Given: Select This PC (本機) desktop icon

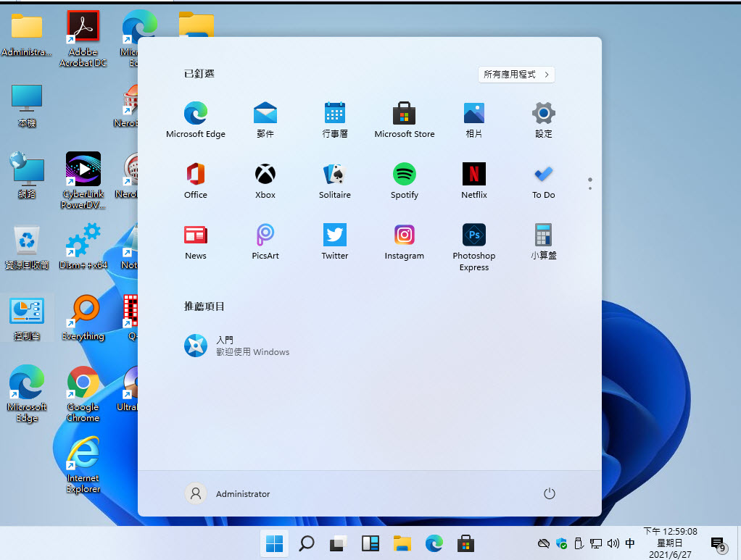Looking at the screenshot, I should pos(27,106).
